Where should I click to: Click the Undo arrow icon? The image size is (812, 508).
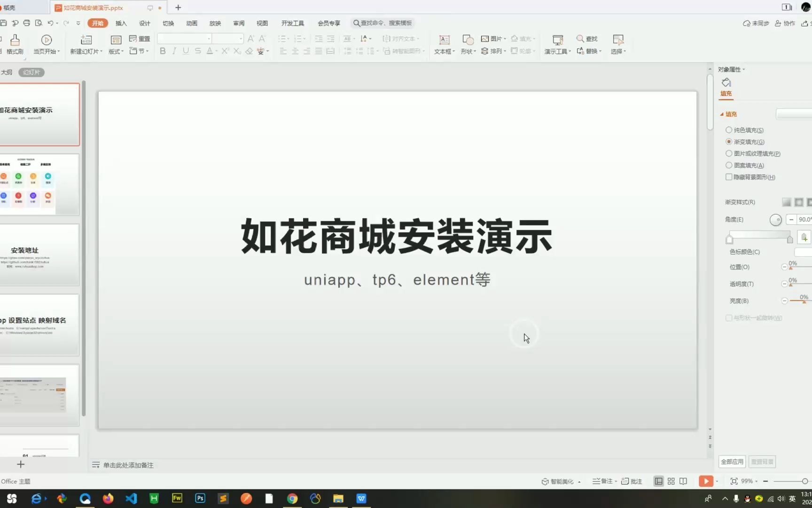coord(50,23)
